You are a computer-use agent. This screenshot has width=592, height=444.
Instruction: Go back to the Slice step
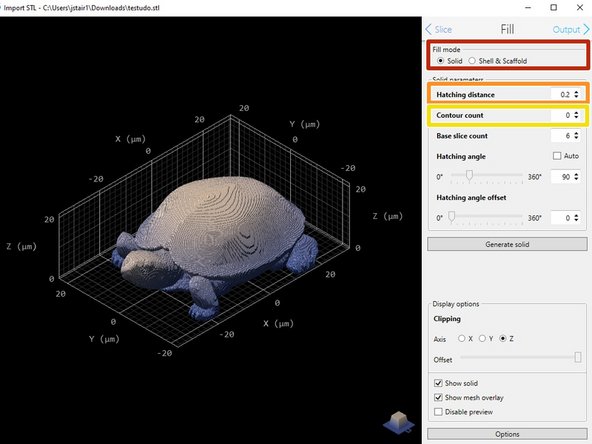pos(438,29)
